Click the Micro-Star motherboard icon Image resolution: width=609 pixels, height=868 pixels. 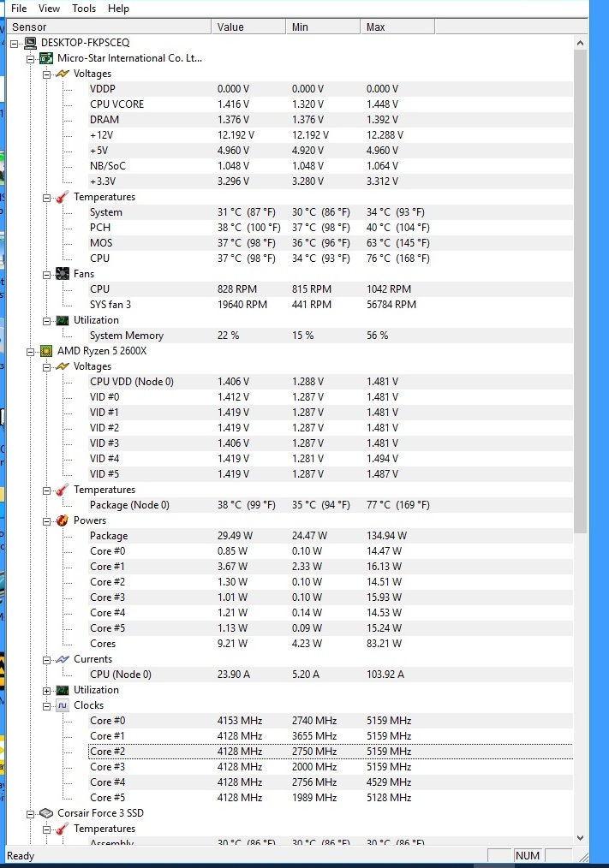pos(46,58)
